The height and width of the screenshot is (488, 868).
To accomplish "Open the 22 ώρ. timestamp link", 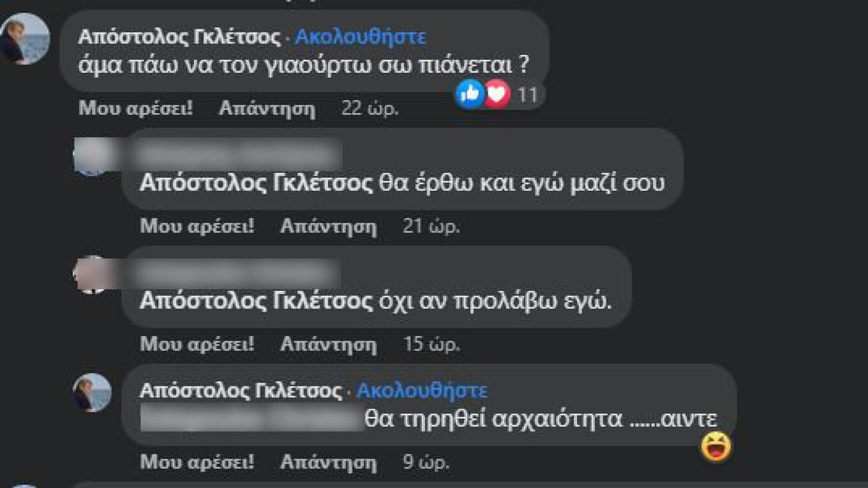I will [x=370, y=108].
